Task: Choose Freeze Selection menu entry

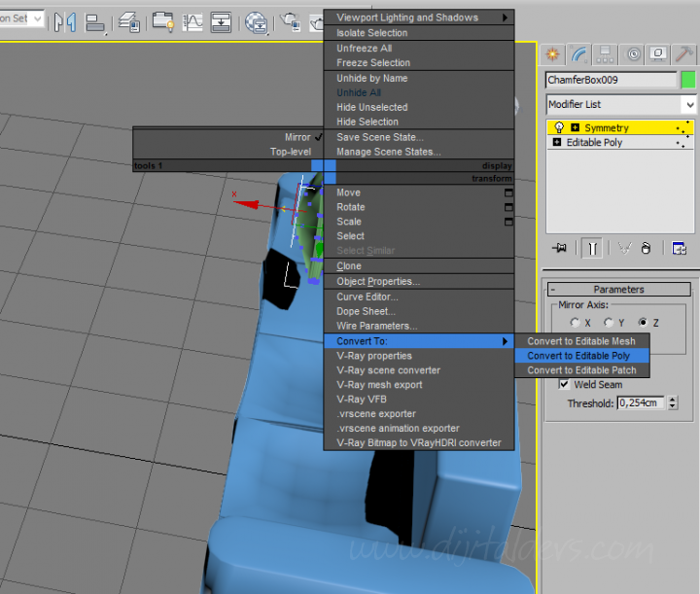Action: click(x=419, y=62)
